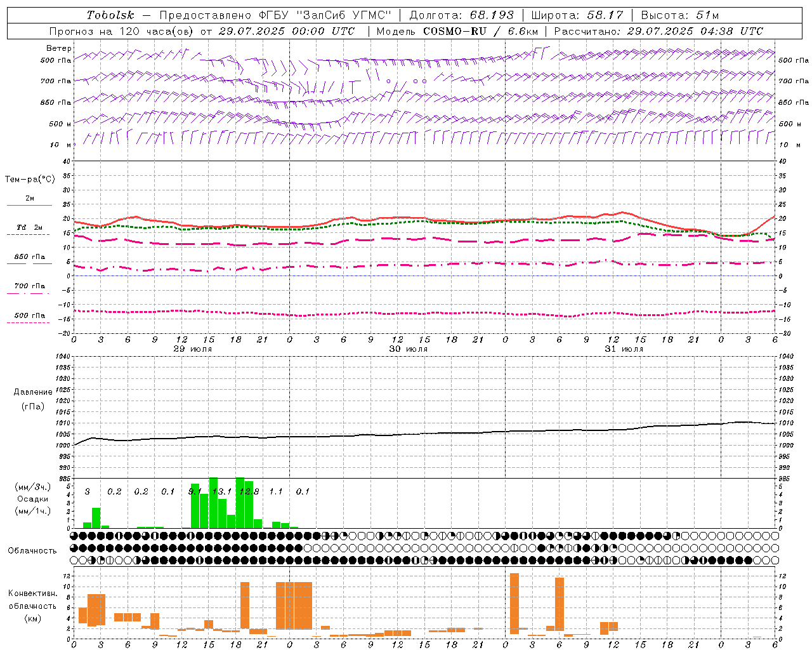Click the "Тем-ра(°C)" temperature panel label
This screenshot has width=812, height=650.
30,180
